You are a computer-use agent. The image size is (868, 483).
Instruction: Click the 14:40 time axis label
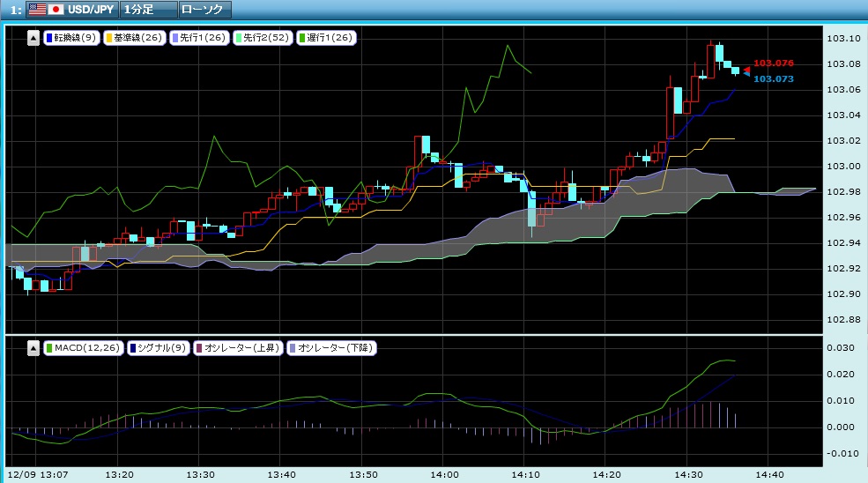(770, 475)
